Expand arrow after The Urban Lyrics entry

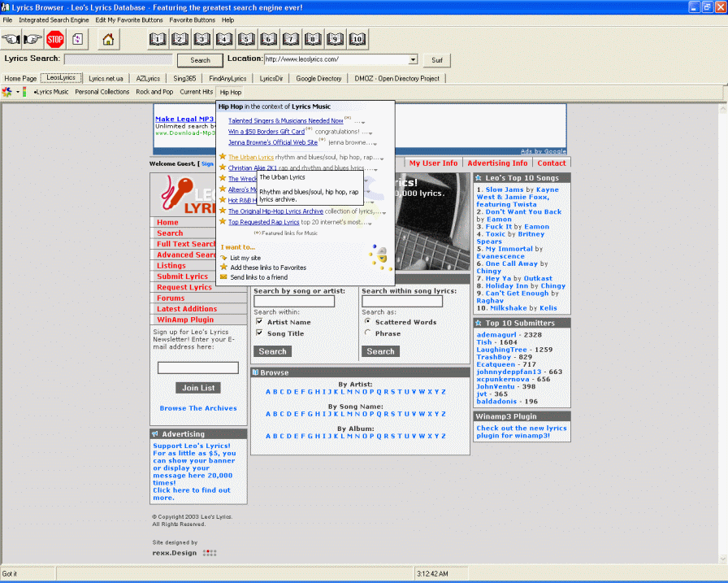(382, 159)
